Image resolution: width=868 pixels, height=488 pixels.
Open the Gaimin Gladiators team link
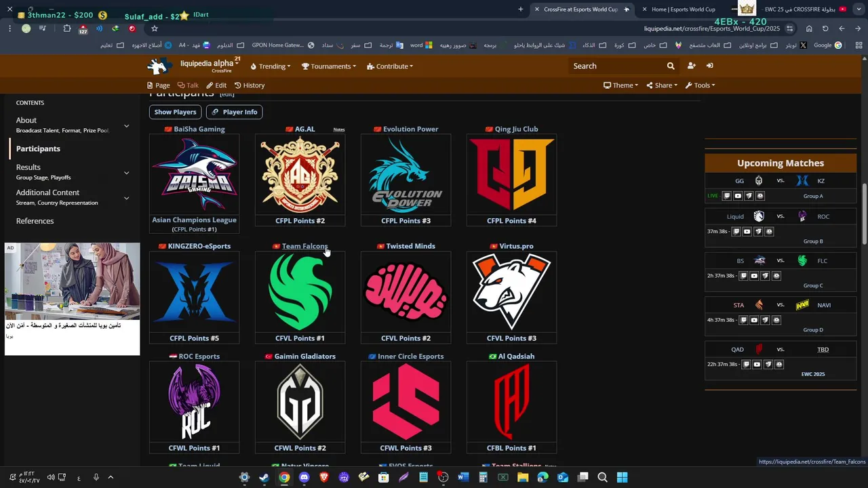click(304, 357)
